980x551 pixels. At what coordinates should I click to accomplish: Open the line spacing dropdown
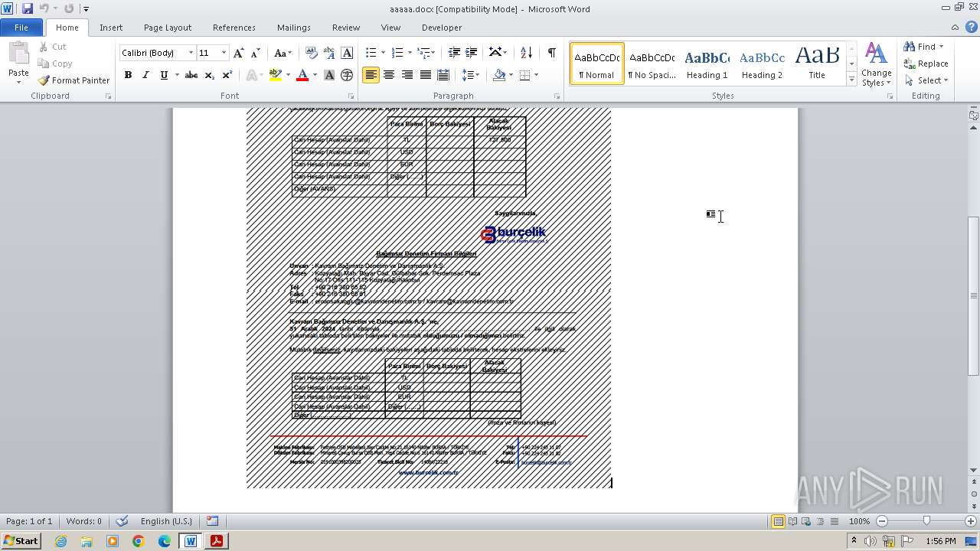pos(471,75)
